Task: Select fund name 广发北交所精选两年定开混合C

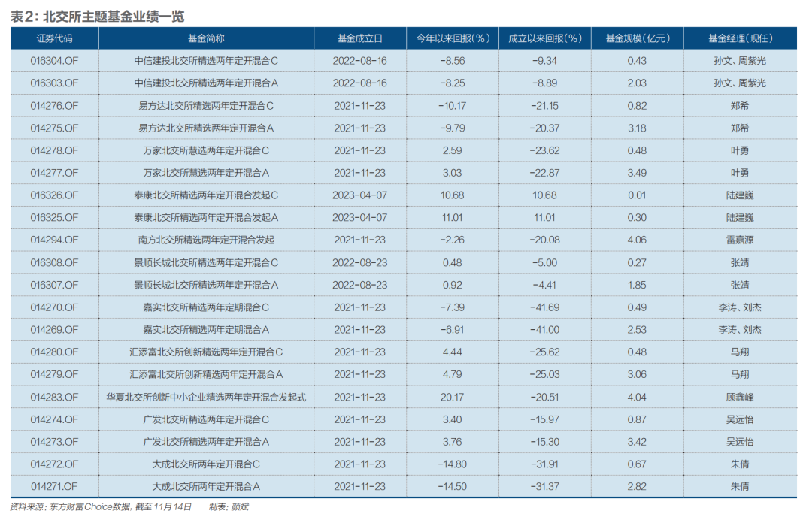Action: 206,420
